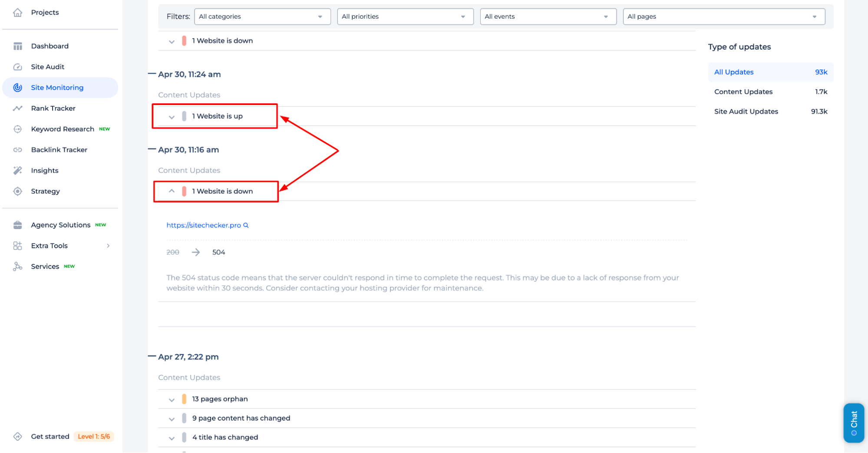Click the 'Apr 27, 2:22 pm' timeline date
The image size is (868, 453).
point(188,357)
